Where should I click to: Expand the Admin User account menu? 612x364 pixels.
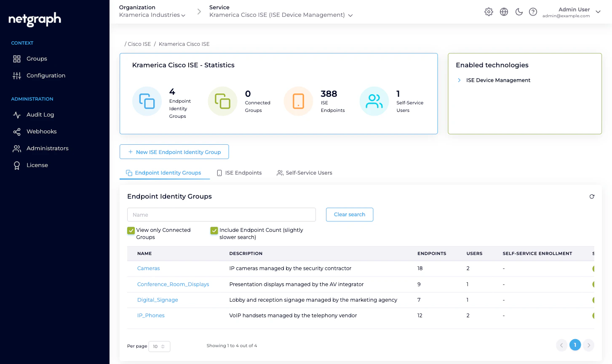pyautogui.click(x=571, y=12)
